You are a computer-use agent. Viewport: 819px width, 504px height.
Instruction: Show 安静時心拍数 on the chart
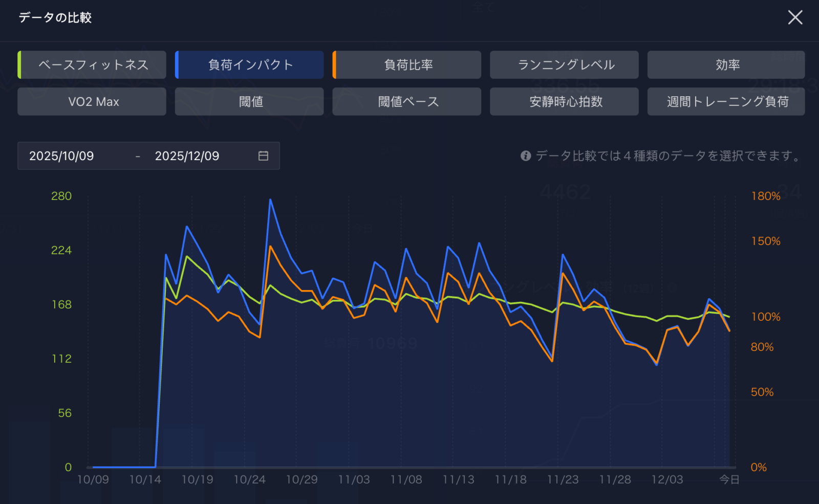[x=564, y=102]
